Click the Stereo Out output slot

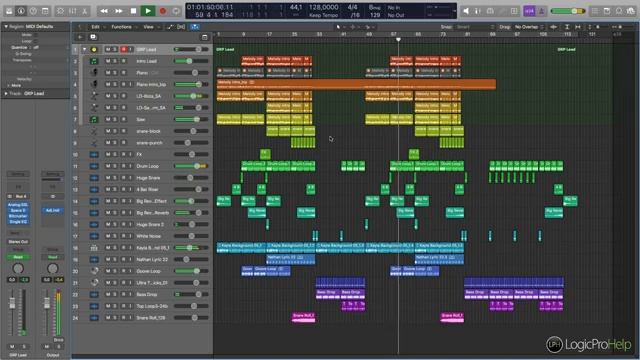click(18, 242)
